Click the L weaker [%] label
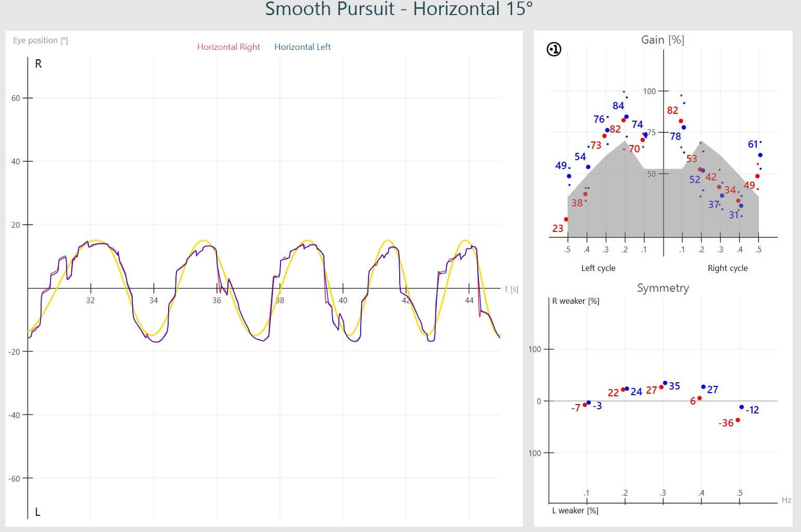Screen dimensions: 801x532 (x=575, y=511)
